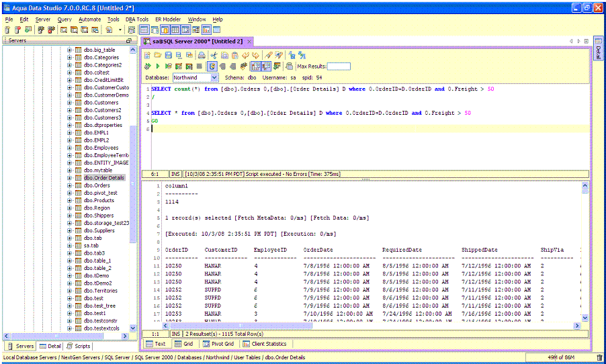Image resolution: width=606 pixels, height=364 pixels.
Task: Open the ER Modeler menu
Action: pyautogui.click(x=168, y=19)
